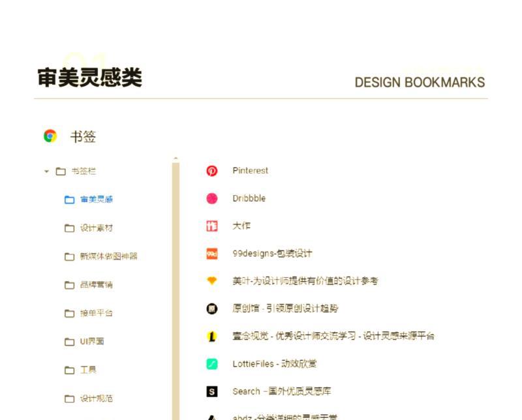Click the blue 审美灵感 folder icon

point(69,200)
